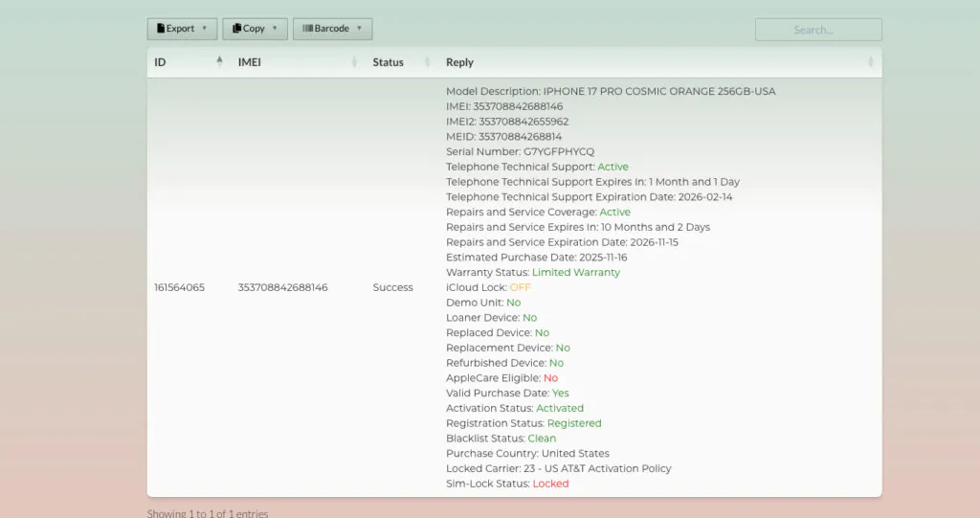Click the Serial Number G7YGFPHYCQ line
The image size is (980, 518).
[520, 151]
